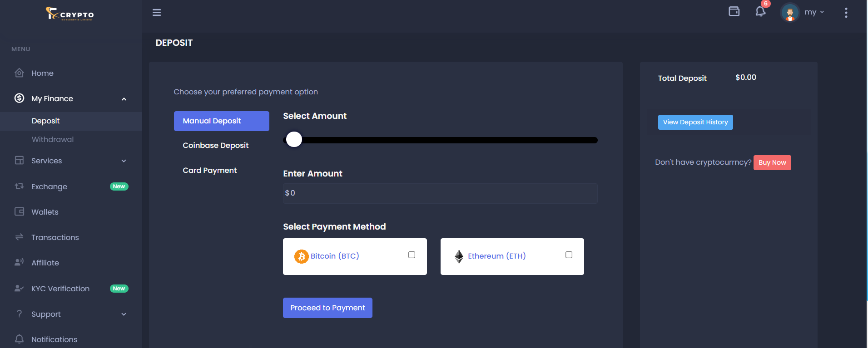Viewport: 868px width, 348px height.
Task: Click the Exchange arrows icon in the sidebar
Action: 19,186
